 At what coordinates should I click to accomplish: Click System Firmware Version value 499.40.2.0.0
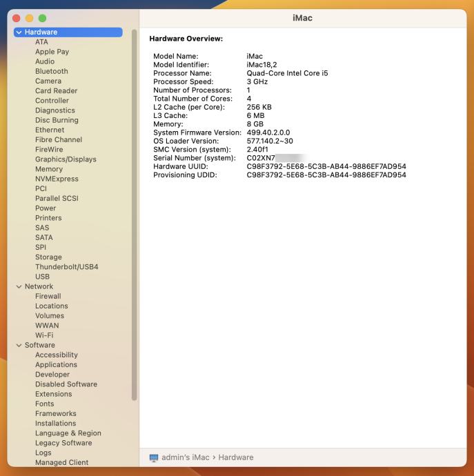tap(268, 132)
